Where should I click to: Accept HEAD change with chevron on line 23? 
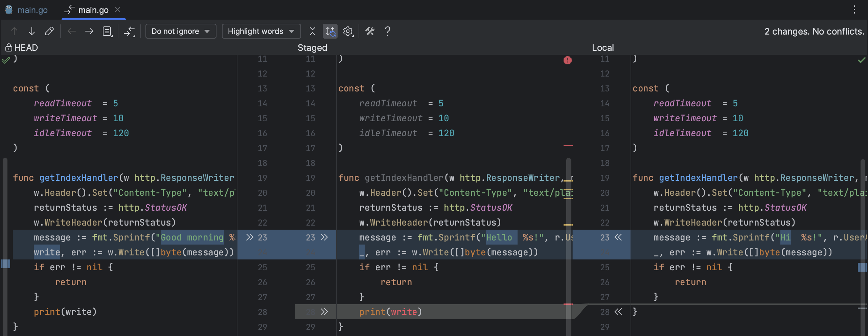250,237
